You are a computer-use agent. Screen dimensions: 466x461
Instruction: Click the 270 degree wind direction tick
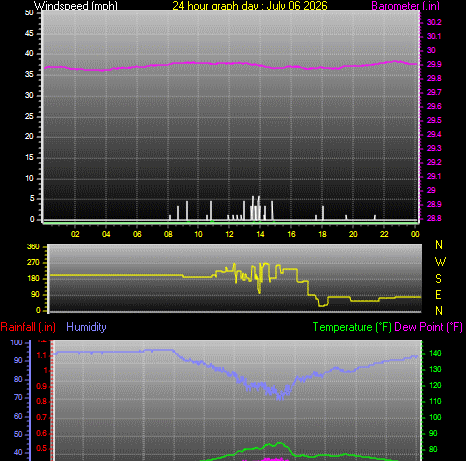click(33, 262)
